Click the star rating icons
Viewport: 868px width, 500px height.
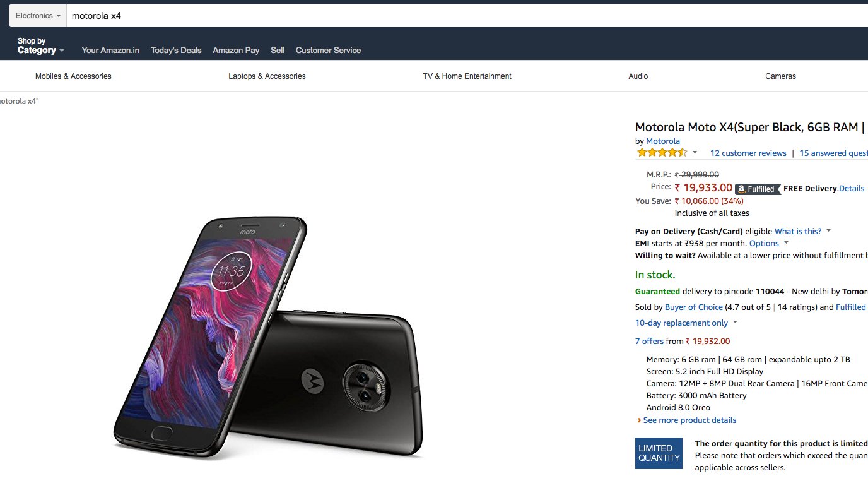click(x=662, y=153)
